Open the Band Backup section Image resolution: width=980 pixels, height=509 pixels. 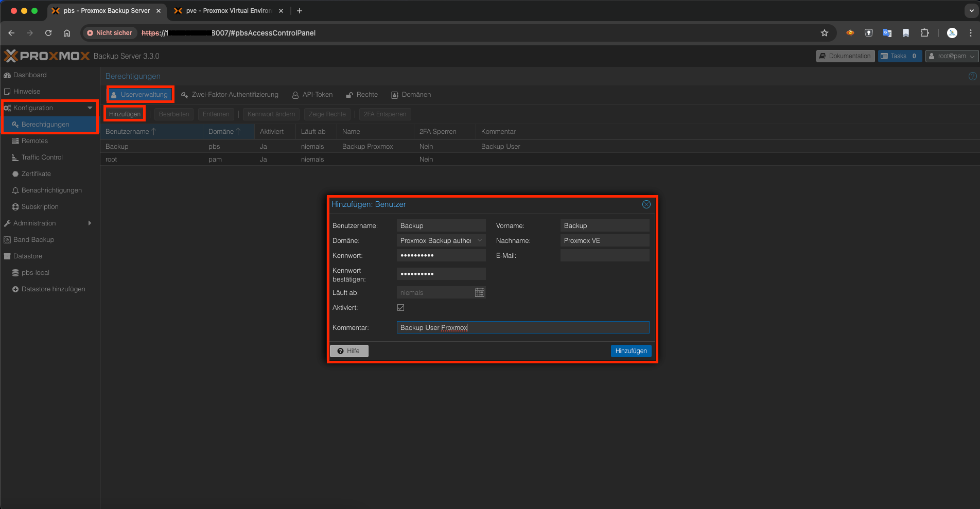pyautogui.click(x=33, y=239)
